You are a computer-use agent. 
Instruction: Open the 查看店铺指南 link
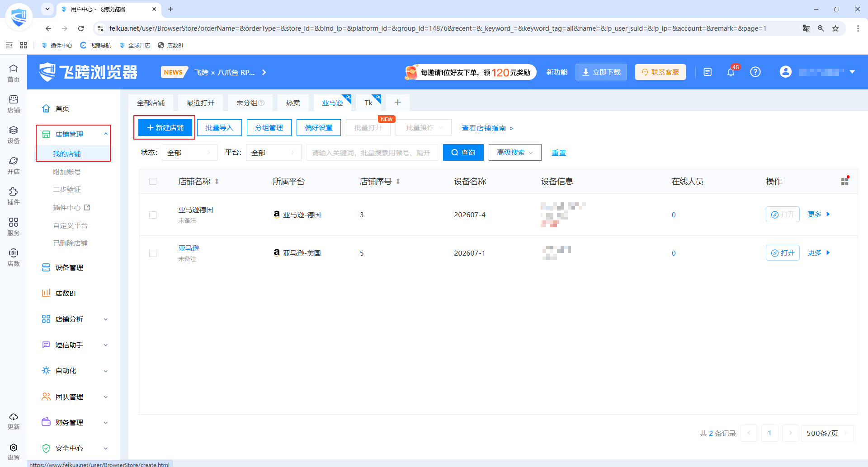pos(487,128)
